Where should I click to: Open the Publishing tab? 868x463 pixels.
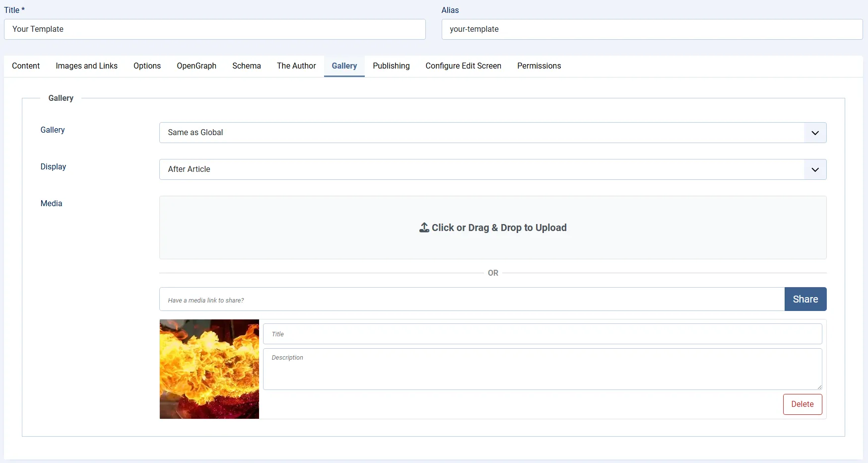tap(391, 66)
